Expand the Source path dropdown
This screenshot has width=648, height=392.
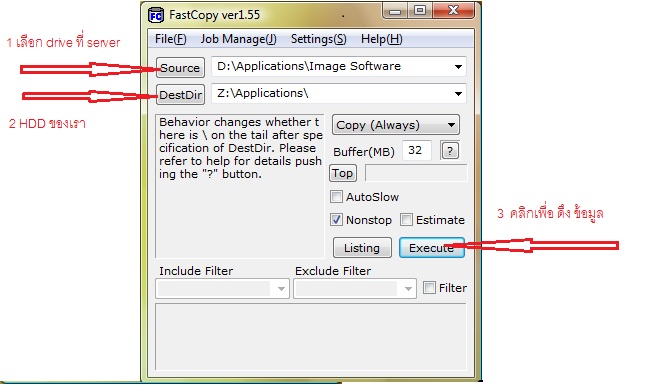tap(458, 67)
